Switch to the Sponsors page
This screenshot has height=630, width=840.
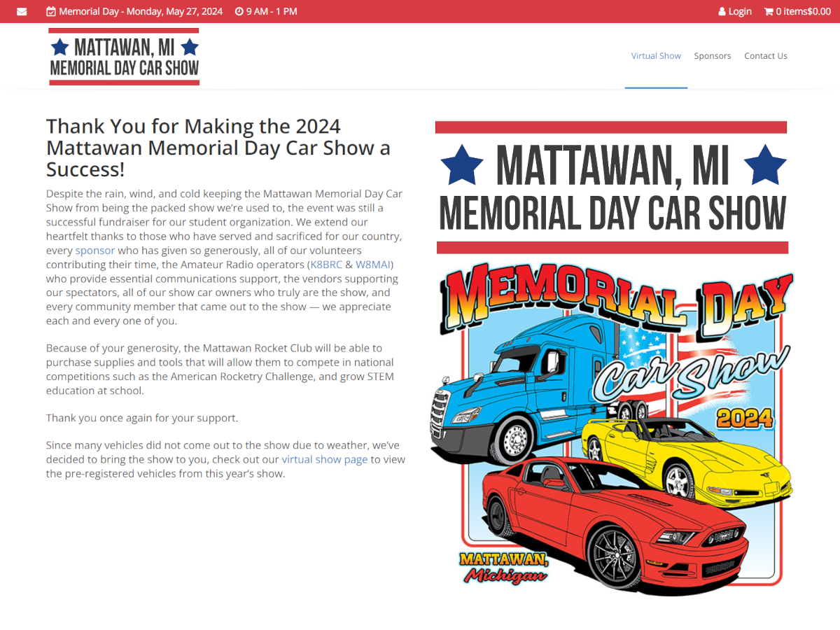click(x=713, y=55)
